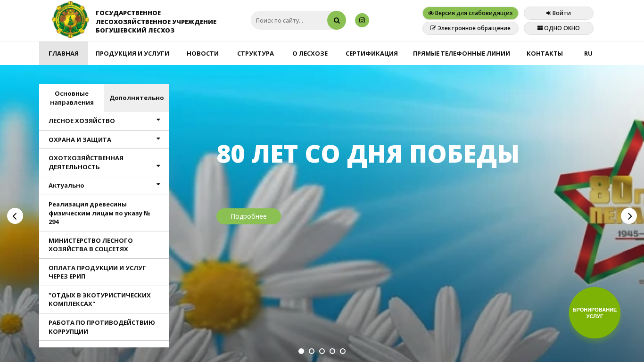Viewport: 644px width, 362px height.
Task: Select the third slider dot
Action: point(322,351)
